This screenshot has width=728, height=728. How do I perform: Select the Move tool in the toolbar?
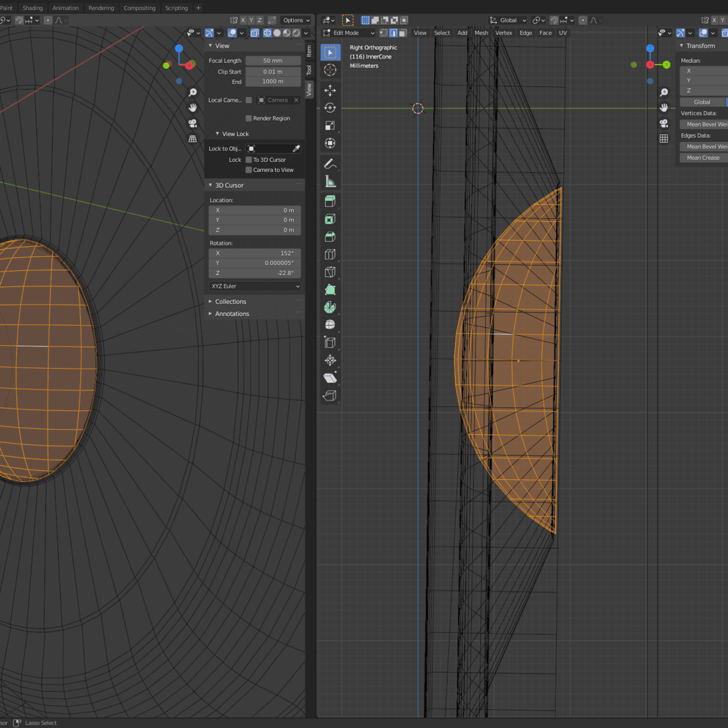tap(330, 90)
